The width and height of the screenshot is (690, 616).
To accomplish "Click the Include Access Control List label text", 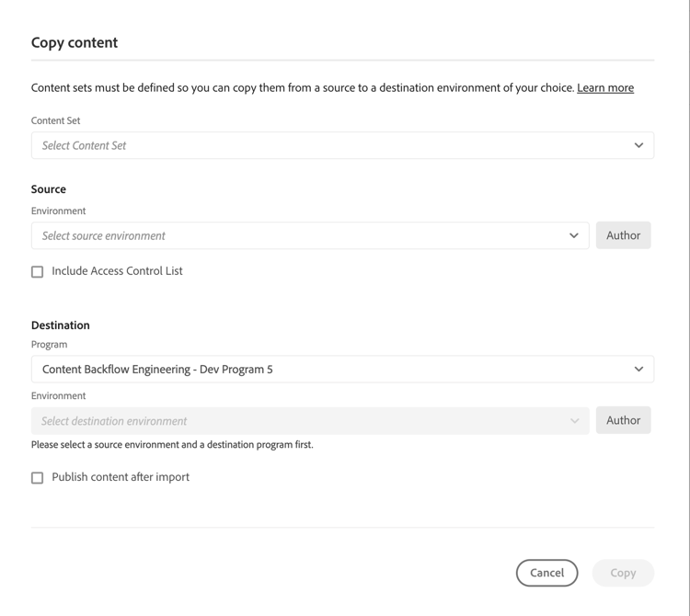I will 117,271.
